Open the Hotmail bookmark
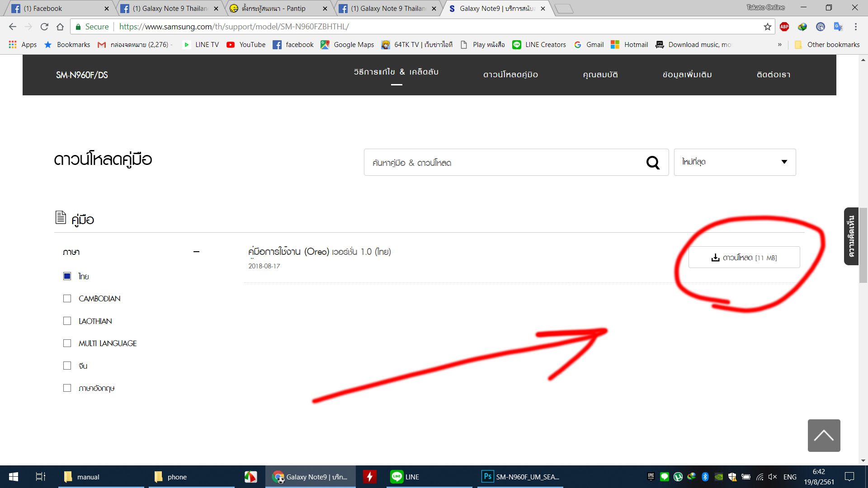The width and height of the screenshot is (868, 488). (x=629, y=44)
